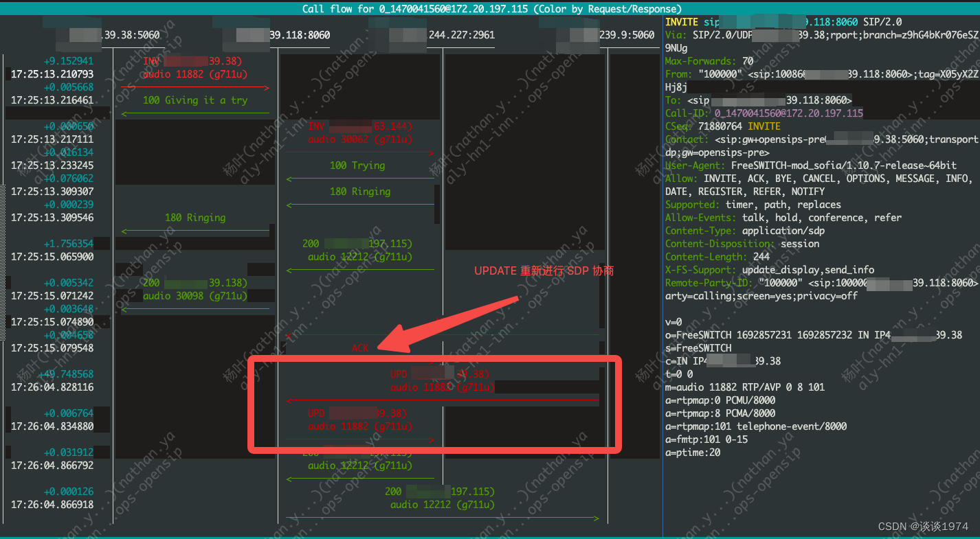
Task: Click the 'Content-Disposition: session' line
Action: click(x=742, y=244)
